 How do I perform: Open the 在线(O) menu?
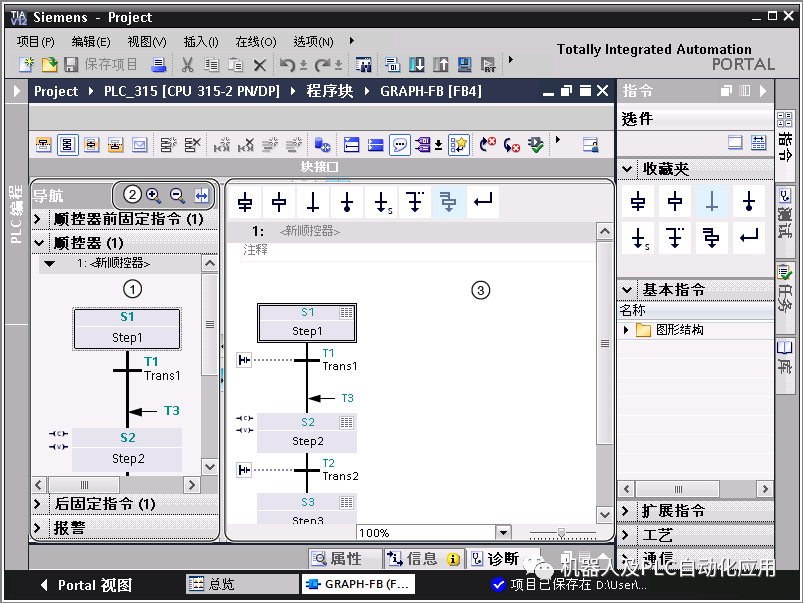(255, 41)
